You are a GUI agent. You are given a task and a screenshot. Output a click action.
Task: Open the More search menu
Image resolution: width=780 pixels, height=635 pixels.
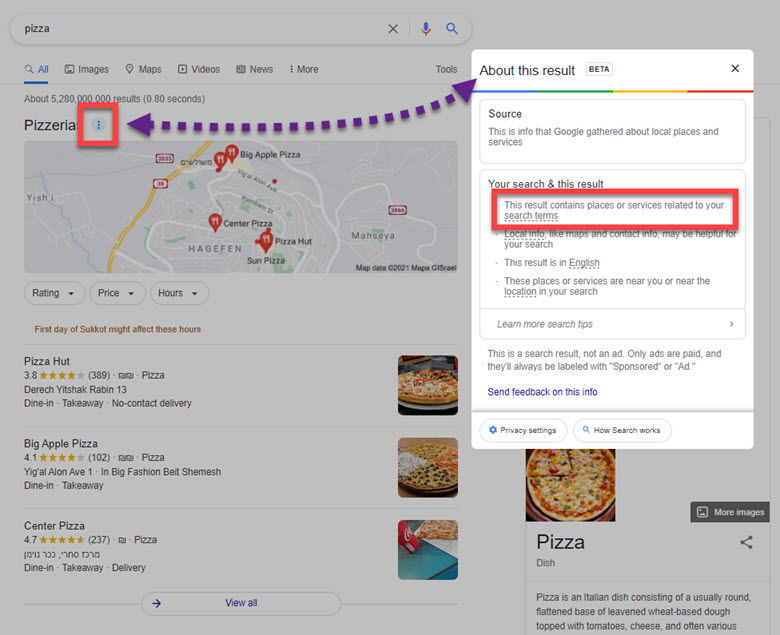[x=304, y=69]
